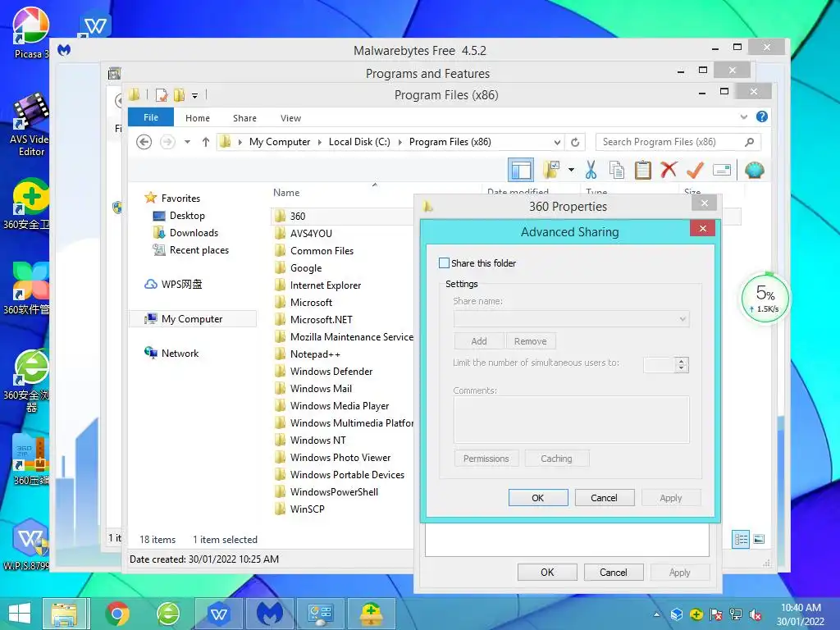Expand Local Disk (C:) breadcrumb arrow
Image resolution: width=840 pixels, height=630 pixels.
[x=399, y=142]
